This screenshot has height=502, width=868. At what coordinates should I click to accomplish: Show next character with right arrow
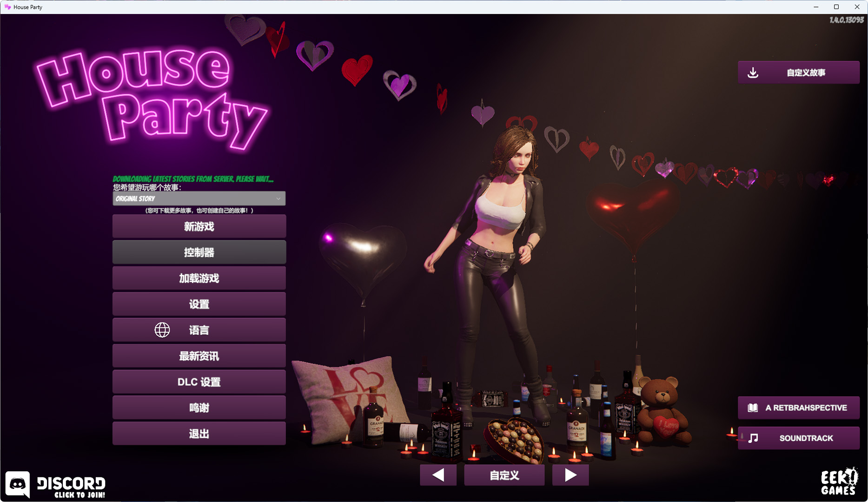pyautogui.click(x=570, y=475)
